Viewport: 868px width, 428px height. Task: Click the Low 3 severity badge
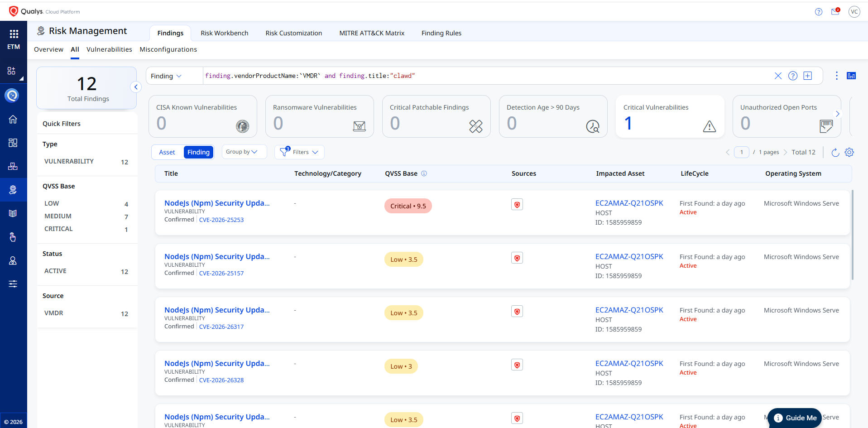point(401,366)
